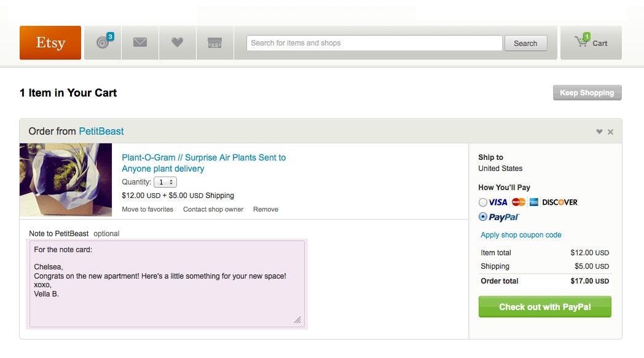Favorite the PetitBeast order via heart icon
Viewport: 644px width, 358px height.
click(599, 132)
